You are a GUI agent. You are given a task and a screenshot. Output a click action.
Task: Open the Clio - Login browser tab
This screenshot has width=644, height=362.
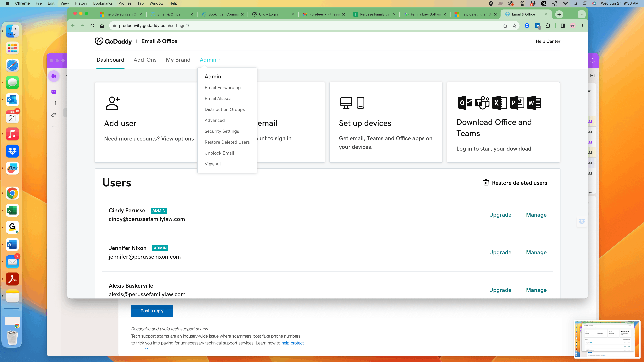click(x=268, y=14)
